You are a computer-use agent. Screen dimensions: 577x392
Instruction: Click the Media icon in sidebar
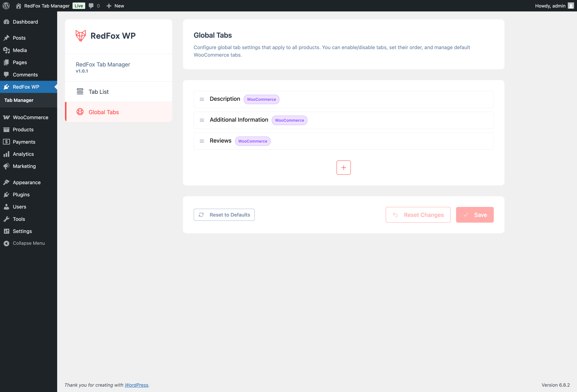point(6,50)
